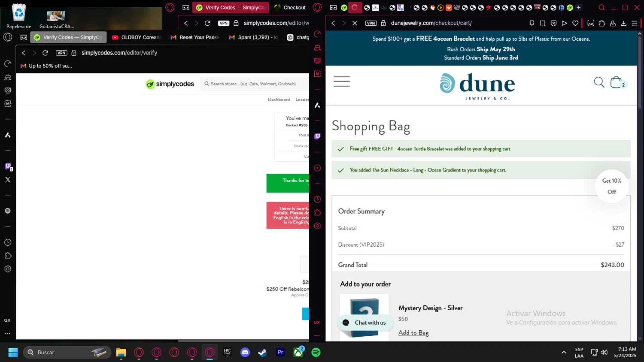Click the snapshot icon in Dune address bar
The image size is (644, 362).
click(543, 23)
